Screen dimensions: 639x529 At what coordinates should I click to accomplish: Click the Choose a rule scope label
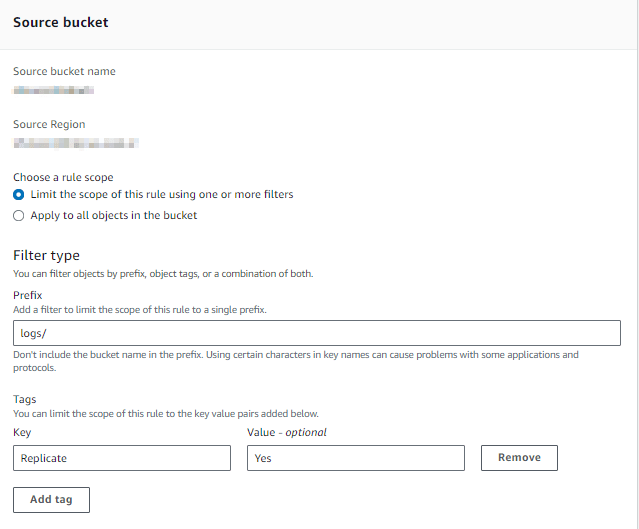pyautogui.click(x=63, y=177)
